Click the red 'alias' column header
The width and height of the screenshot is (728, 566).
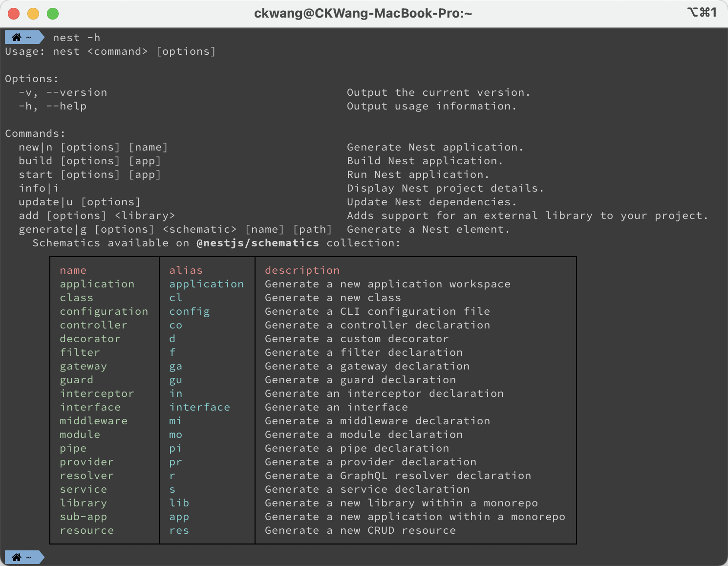pyautogui.click(x=186, y=270)
